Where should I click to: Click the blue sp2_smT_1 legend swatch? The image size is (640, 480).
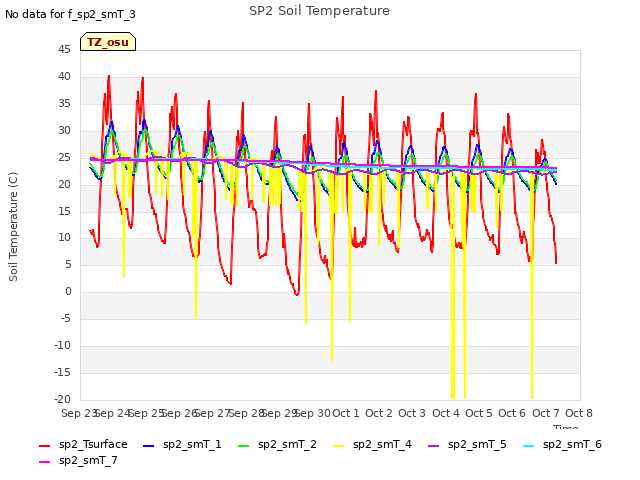148,446
